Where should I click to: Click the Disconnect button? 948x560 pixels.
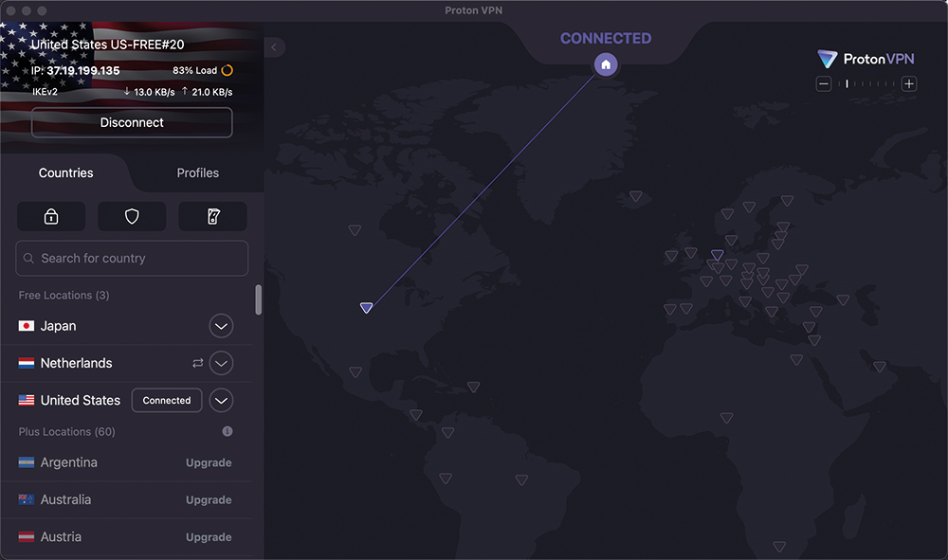(x=132, y=122)
